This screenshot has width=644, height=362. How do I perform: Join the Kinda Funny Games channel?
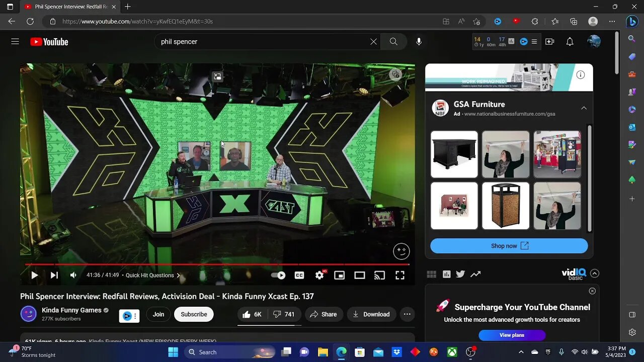click(158, 314)
